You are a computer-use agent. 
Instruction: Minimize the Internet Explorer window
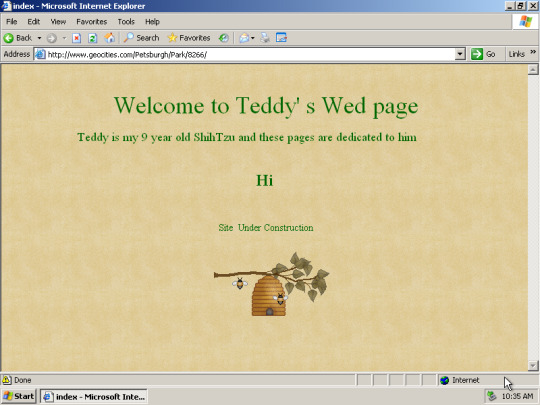510,6
